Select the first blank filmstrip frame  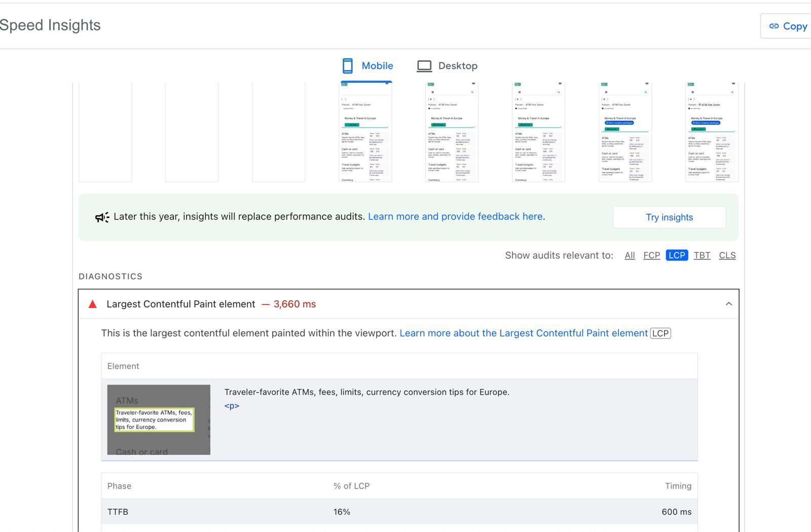[x=105, y=132]
